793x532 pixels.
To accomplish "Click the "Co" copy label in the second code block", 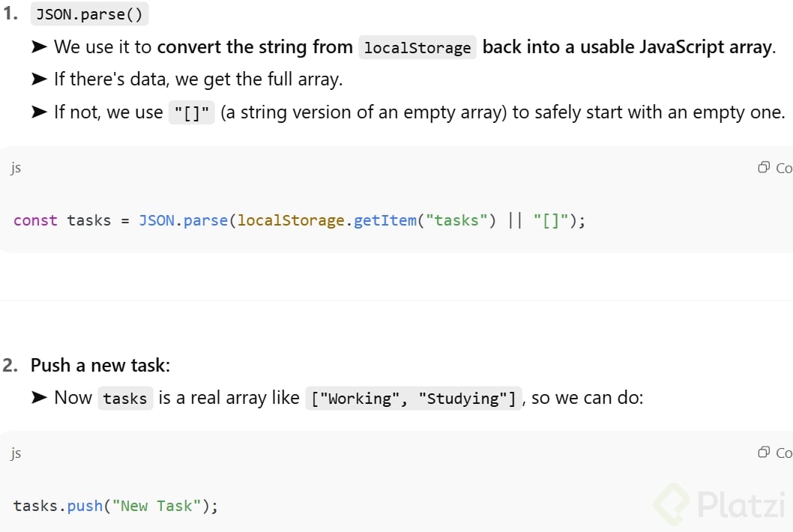I will pos(783,453).
